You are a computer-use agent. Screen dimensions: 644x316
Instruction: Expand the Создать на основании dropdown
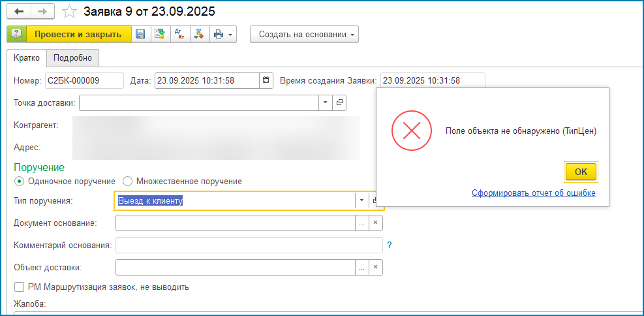tap(304, 34)
